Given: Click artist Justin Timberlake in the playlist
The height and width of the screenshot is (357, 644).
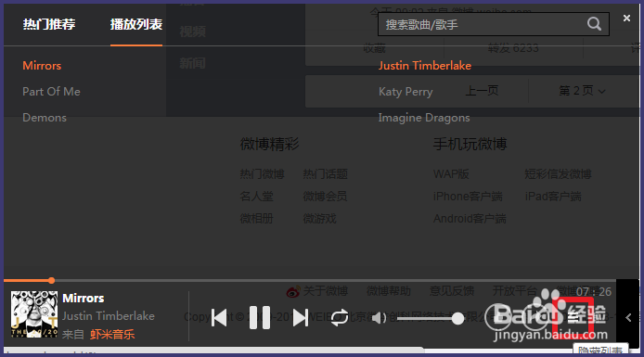Looking at the screenshot, I should [x=425, y=66].
